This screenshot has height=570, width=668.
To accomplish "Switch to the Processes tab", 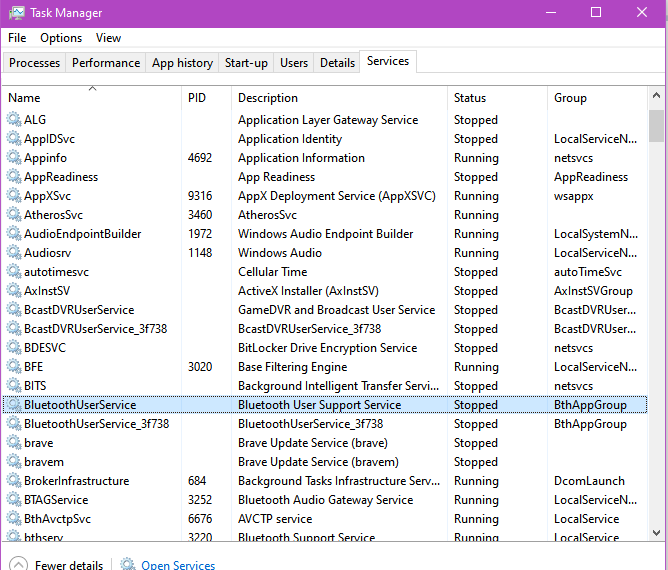I will coord(35,63).
